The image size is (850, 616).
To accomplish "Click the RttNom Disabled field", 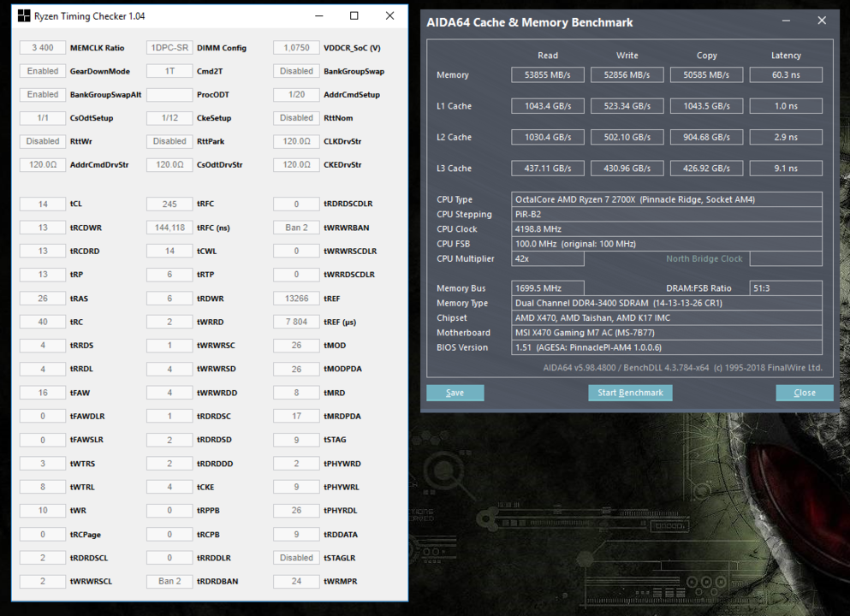I will click(296, 117).
